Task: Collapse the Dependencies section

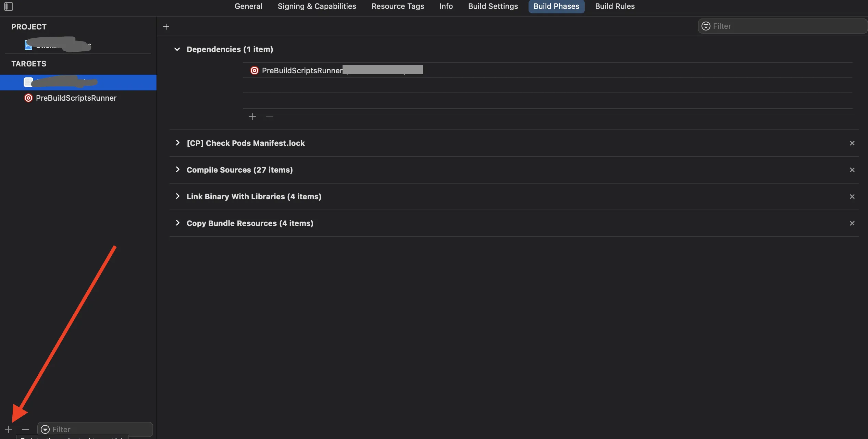Action: 177,49
